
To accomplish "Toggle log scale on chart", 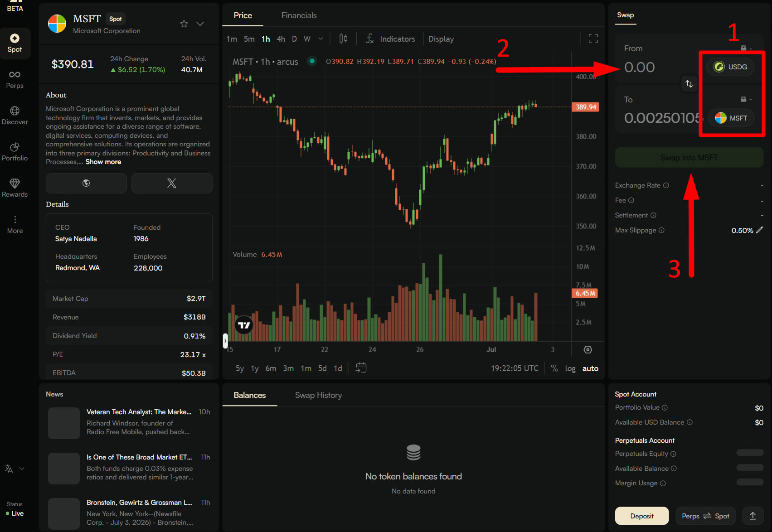I will point(570,368).
